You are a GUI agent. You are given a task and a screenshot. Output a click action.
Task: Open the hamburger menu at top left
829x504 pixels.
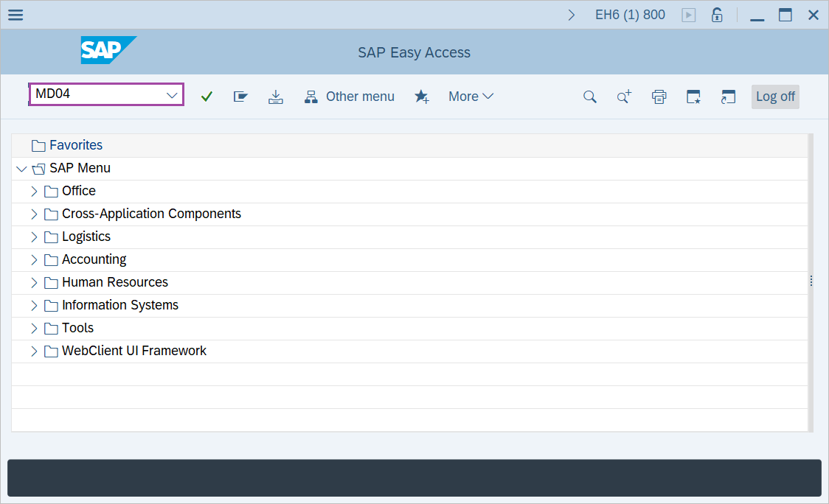click(15, 14)
